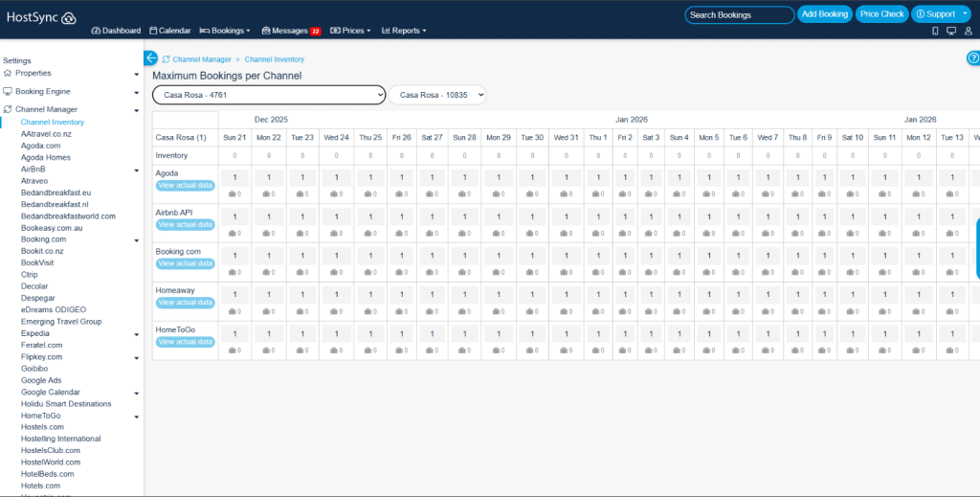Screen dimensions: 980x497
Task: Click the HostSync cloud logo
Action: [x=69, y=17]
